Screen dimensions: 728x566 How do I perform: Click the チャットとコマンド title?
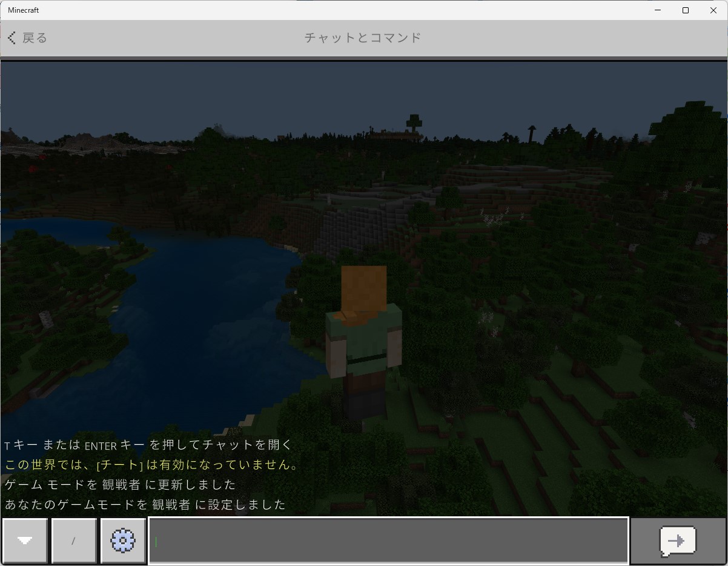(x=363, y=38)
